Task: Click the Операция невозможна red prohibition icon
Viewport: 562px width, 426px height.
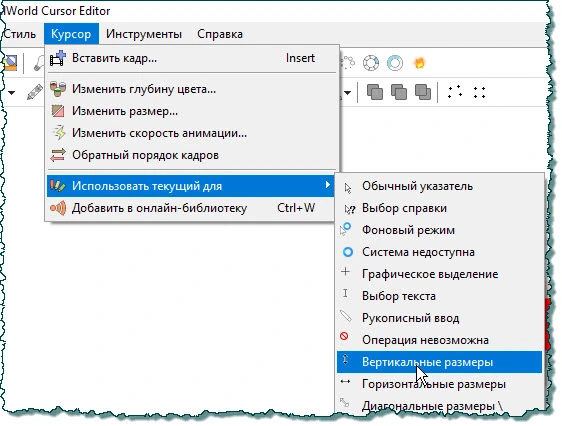Action: 344,336
